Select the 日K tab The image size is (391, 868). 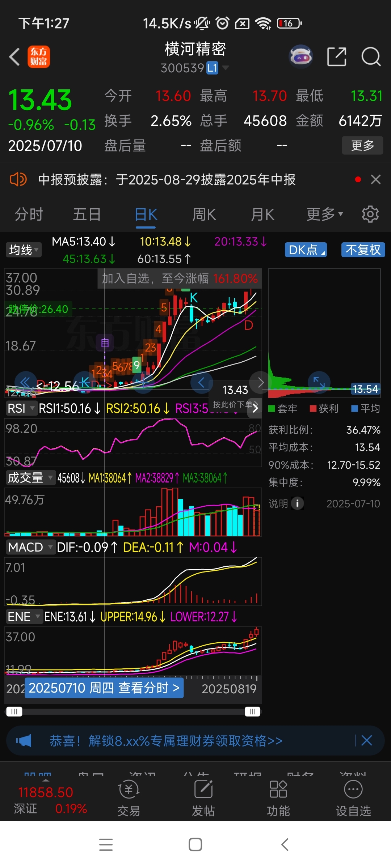click(146, 214)
